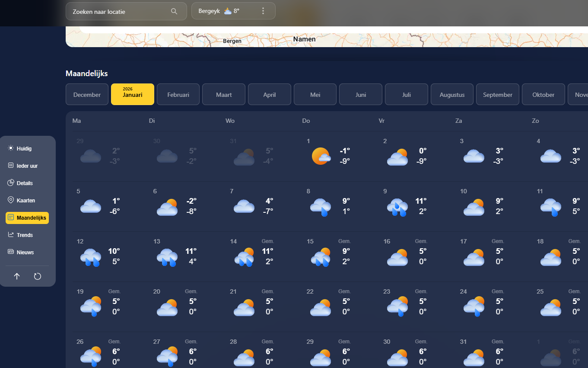This screenshot has height=368, width=588.
Task: Select the Januari 2026 month tab
Action: (133, 94)
